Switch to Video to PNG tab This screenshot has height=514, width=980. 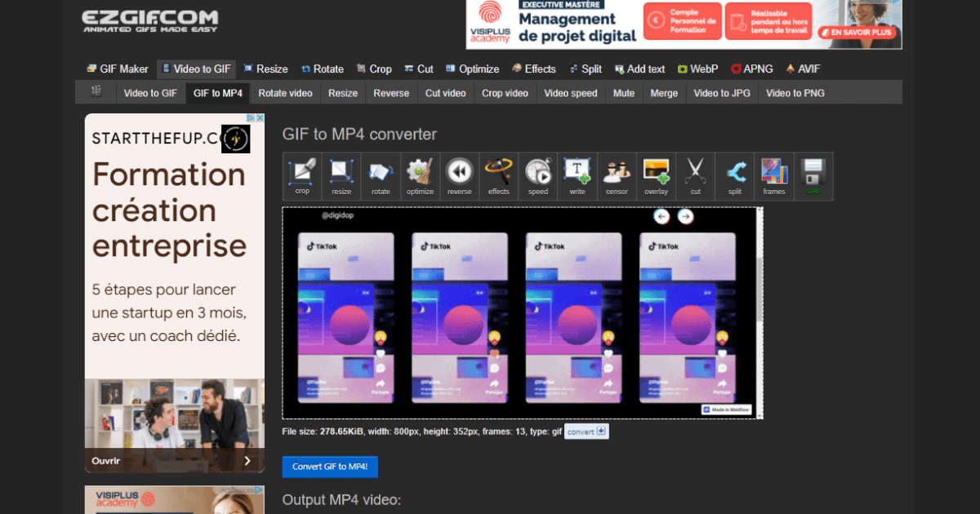pyautogui.click(x=795, y=93)
